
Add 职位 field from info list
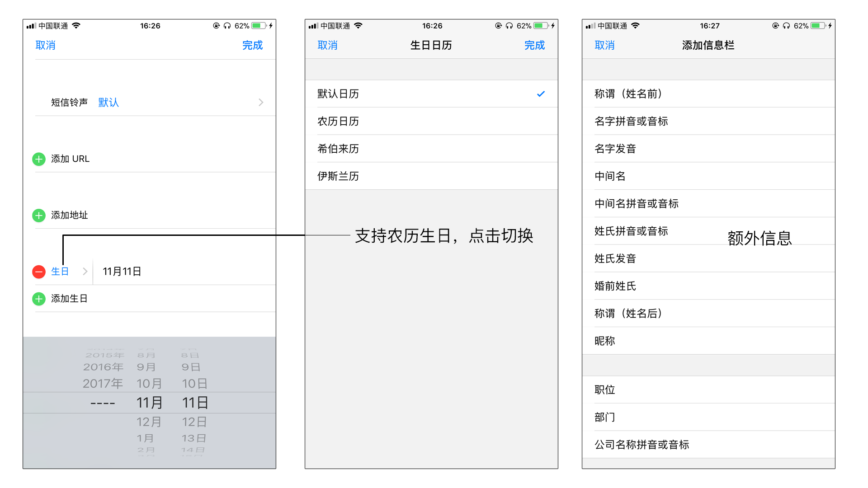(x=605, y=390)
